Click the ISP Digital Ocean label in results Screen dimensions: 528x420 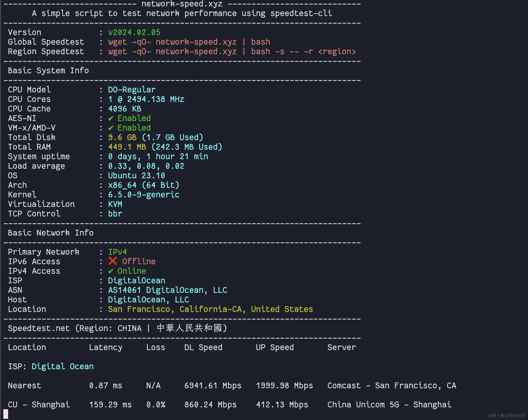51,367
